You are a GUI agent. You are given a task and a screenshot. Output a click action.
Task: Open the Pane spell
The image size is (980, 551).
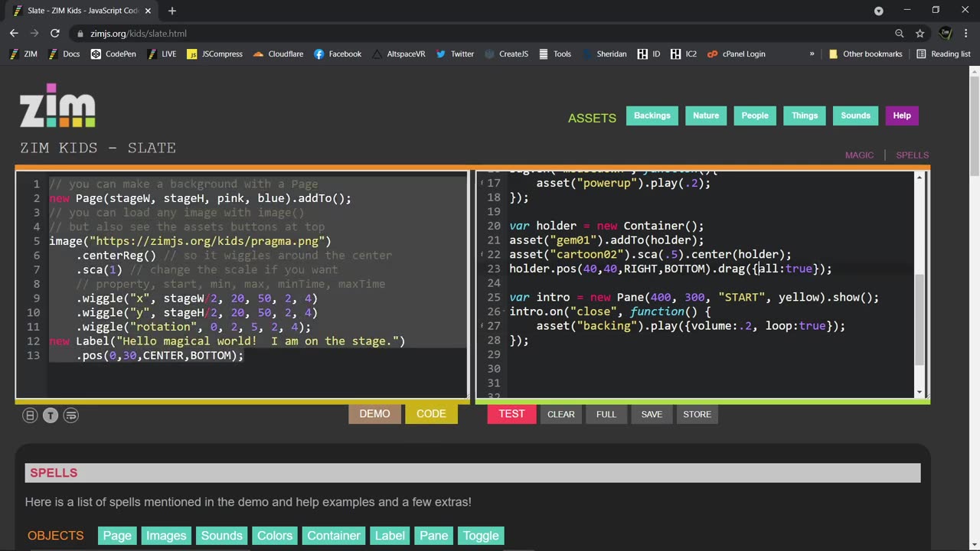pos(434,536)
